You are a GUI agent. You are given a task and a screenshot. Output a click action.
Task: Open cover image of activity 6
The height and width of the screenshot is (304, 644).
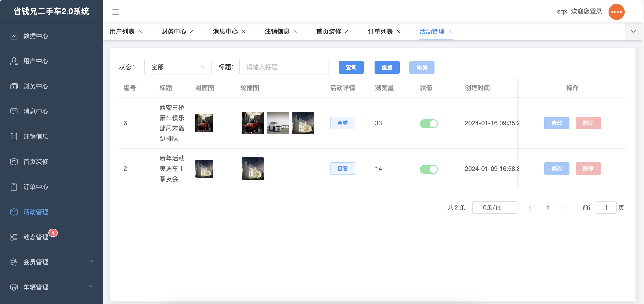point(204,123)
